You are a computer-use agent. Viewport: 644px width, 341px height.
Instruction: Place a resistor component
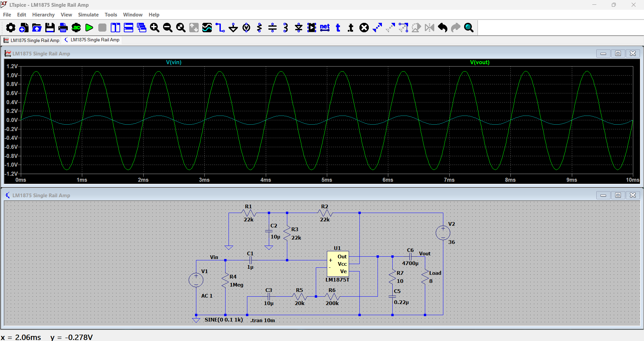pos(259,28)
